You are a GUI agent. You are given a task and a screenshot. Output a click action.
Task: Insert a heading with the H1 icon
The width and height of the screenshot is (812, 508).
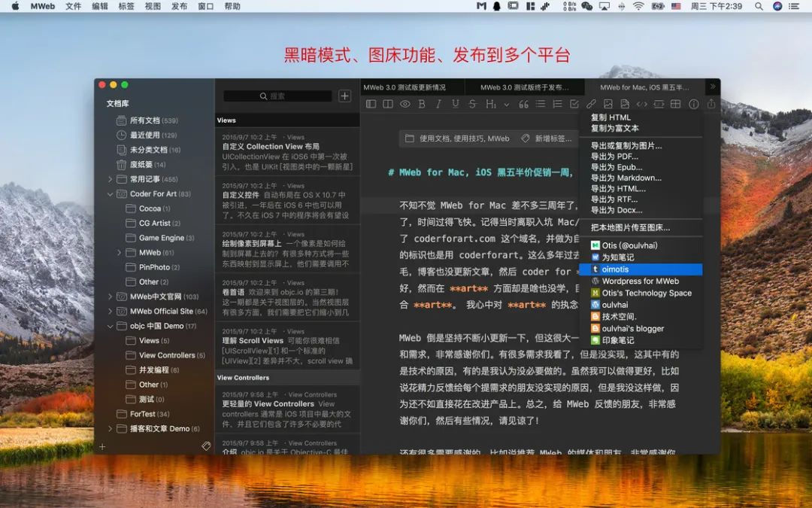[490, 104]
